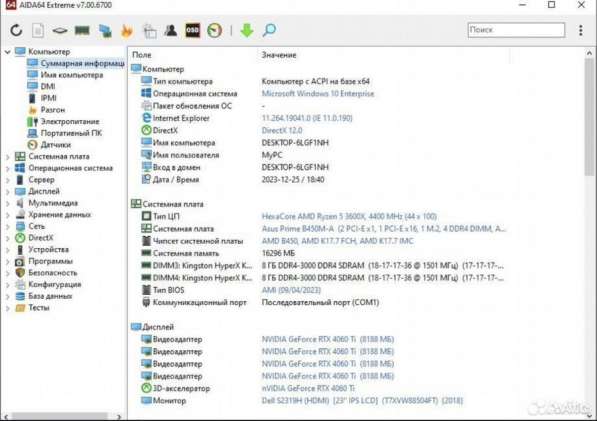Open the 3D-акселератор nVIDIA GeForce link
The image size is (597, 421).
point(308,389)
